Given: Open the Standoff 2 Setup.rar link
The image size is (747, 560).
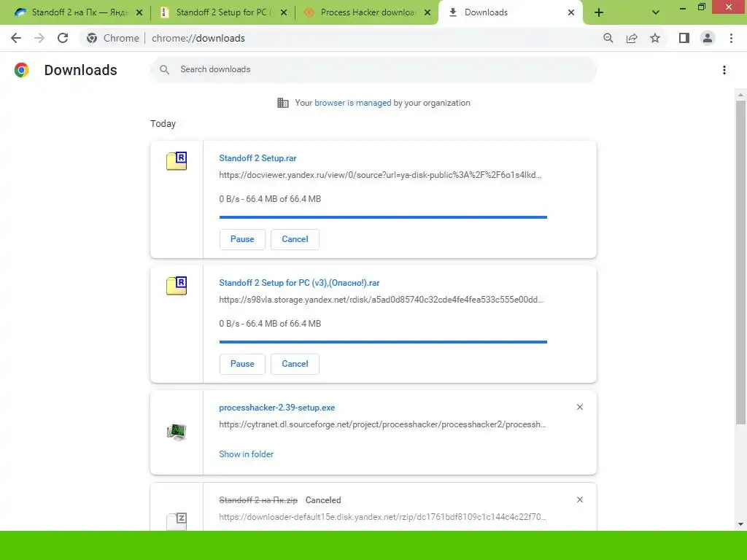Looking at the screenshot, I should [258, 158].
